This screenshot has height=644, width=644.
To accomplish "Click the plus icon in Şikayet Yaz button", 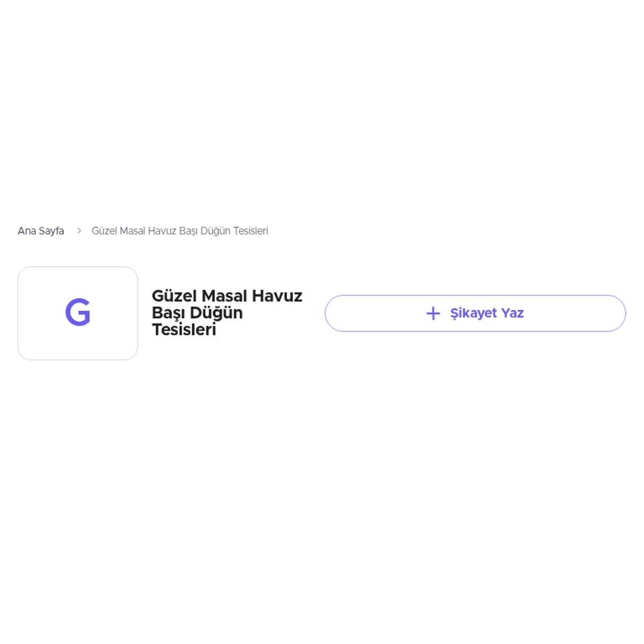I will tap(433, 313).
